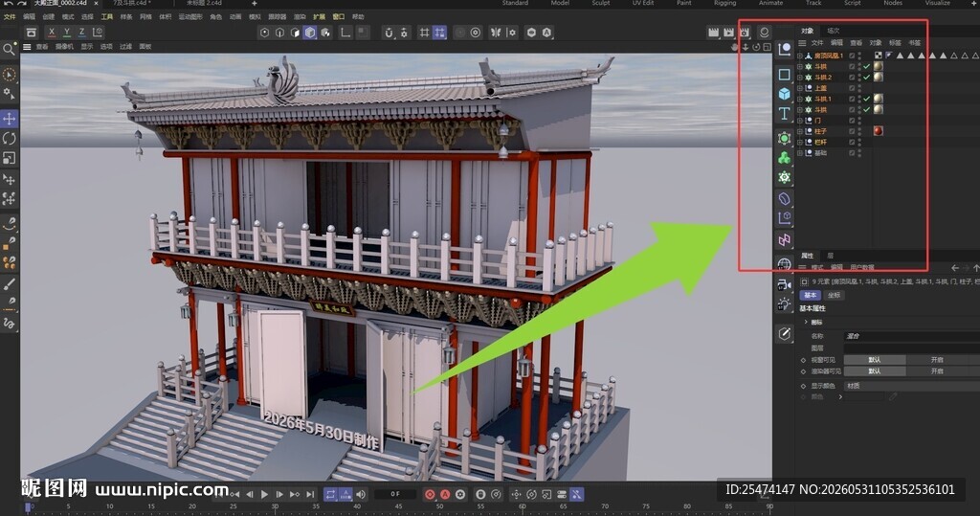Expand the 上盖 object tree
This screenshot has width=980, height=516.
[800, 88]
